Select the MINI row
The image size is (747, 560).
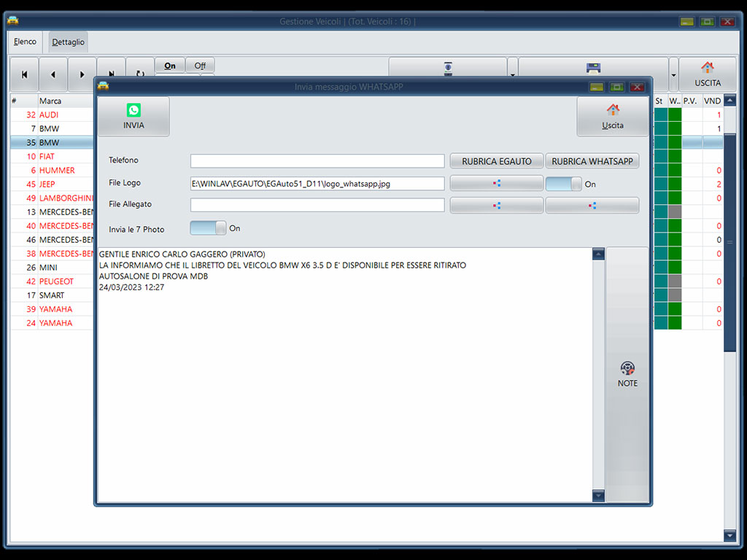point(53,268)
